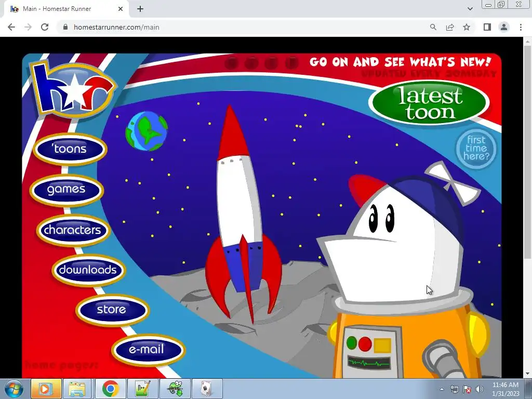The image size is (532, 399).
Task: Open the network tray icon
Action: [x=454, y=389]
